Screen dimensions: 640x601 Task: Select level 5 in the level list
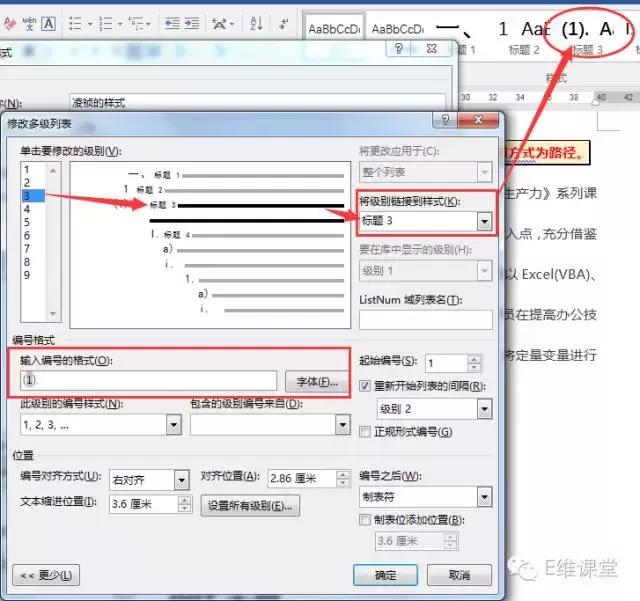coord(27,223)
